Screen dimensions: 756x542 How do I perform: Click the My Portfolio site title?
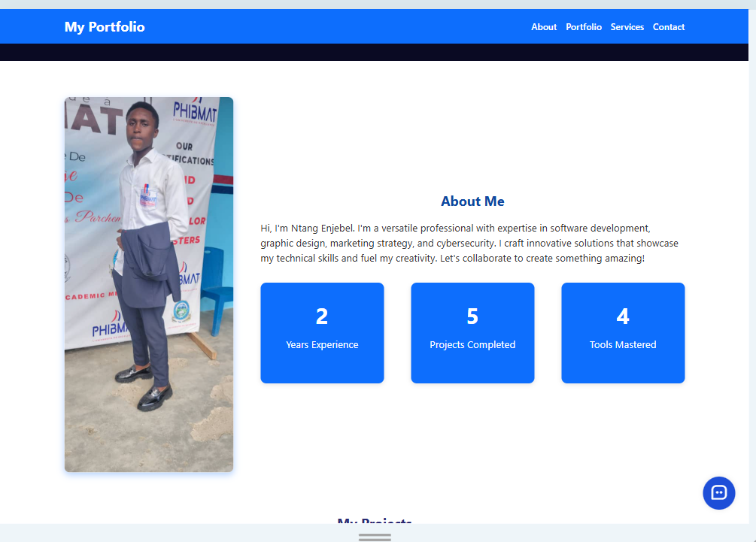(x=105, y=27)
